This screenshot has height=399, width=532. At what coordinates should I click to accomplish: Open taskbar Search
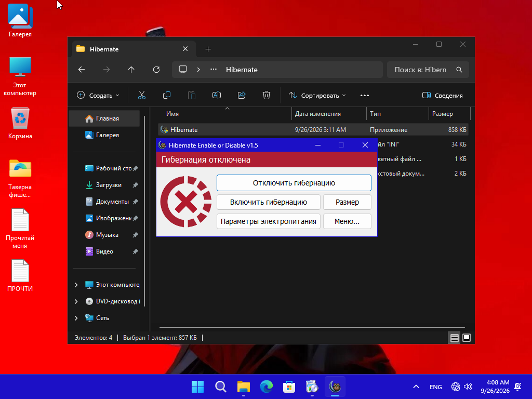coord(220,387)
